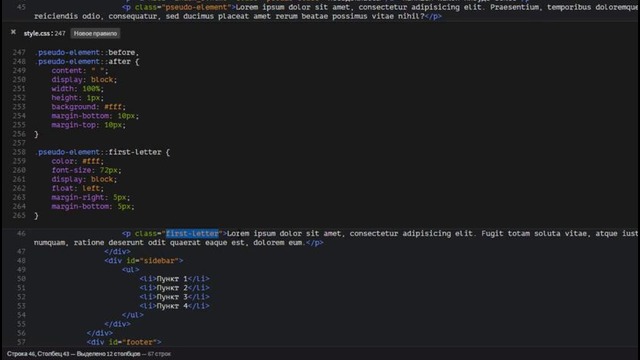Click the 'background: #fff;' line
Screen dimensions: 640x360
(x=89, y=107)
